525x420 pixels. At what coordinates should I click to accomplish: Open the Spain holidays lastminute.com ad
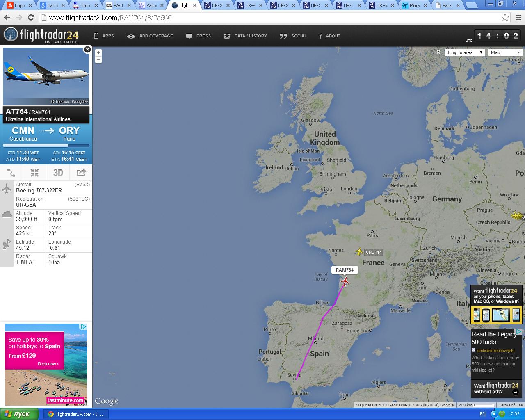click(46, 364)
